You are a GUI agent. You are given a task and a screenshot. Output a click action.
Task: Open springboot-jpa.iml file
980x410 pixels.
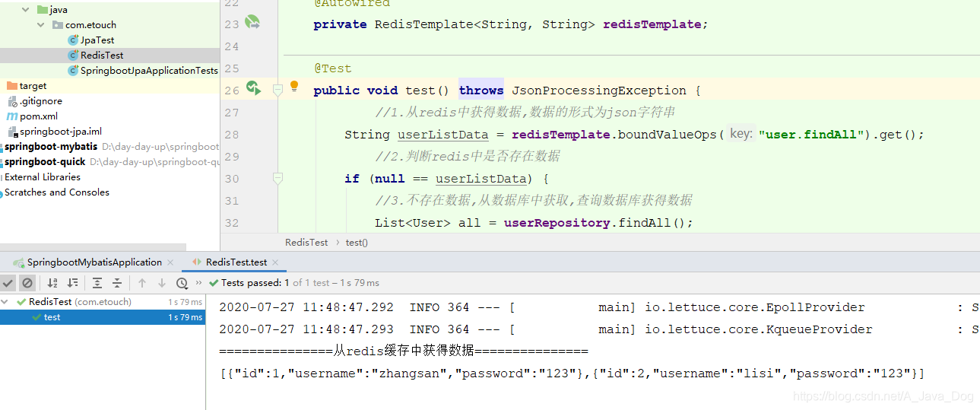[61, 132]
